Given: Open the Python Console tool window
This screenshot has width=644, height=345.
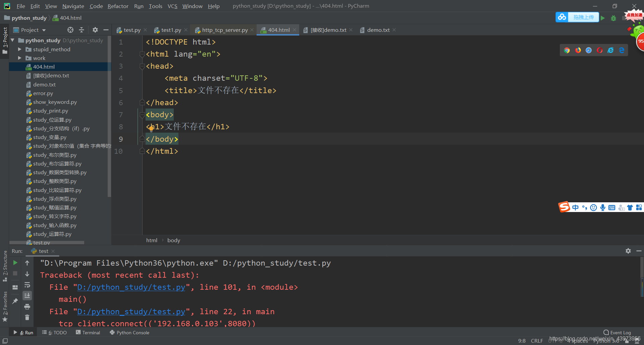Looking at the screenshot, I should (x=129, y=333).
